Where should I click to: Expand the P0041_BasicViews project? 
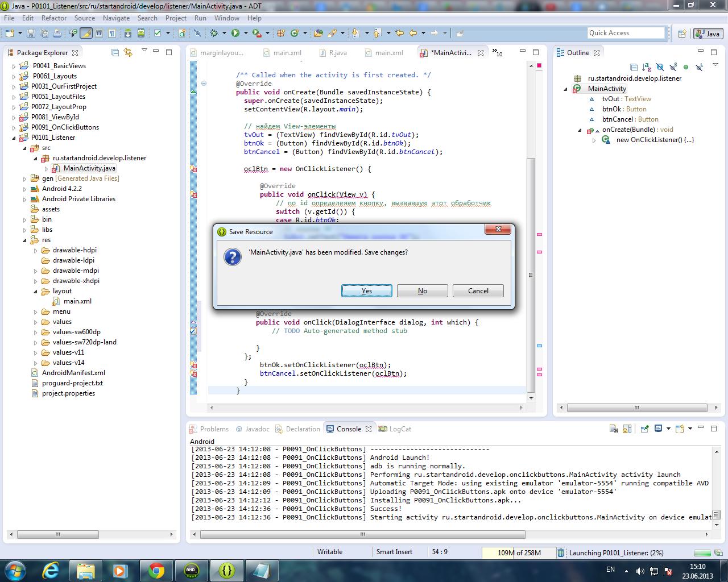[14, 66]
